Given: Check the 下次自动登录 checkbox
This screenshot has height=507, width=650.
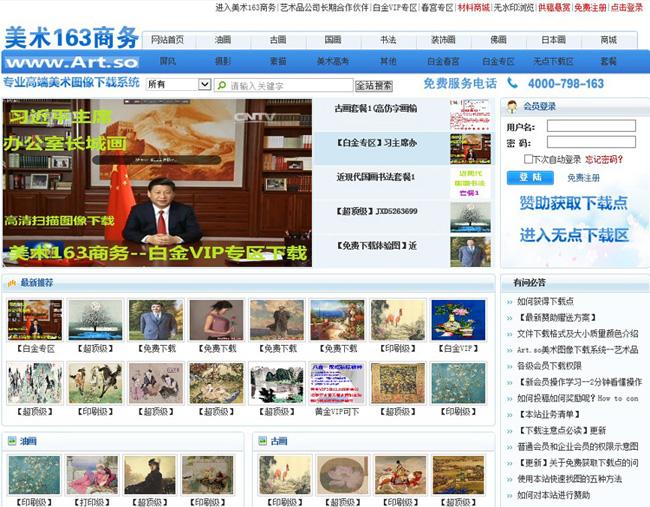Looking at the screenshot, I should coord(528,159).
